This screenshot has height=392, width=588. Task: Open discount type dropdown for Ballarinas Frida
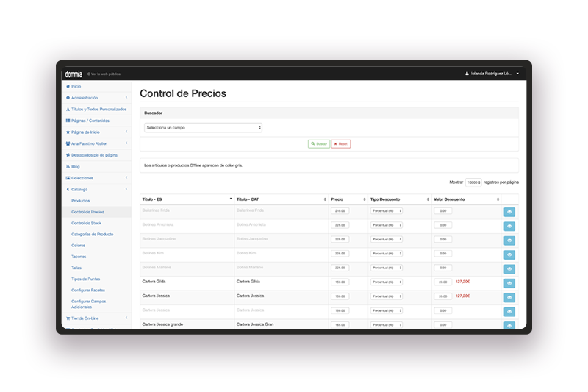point(387,211)
